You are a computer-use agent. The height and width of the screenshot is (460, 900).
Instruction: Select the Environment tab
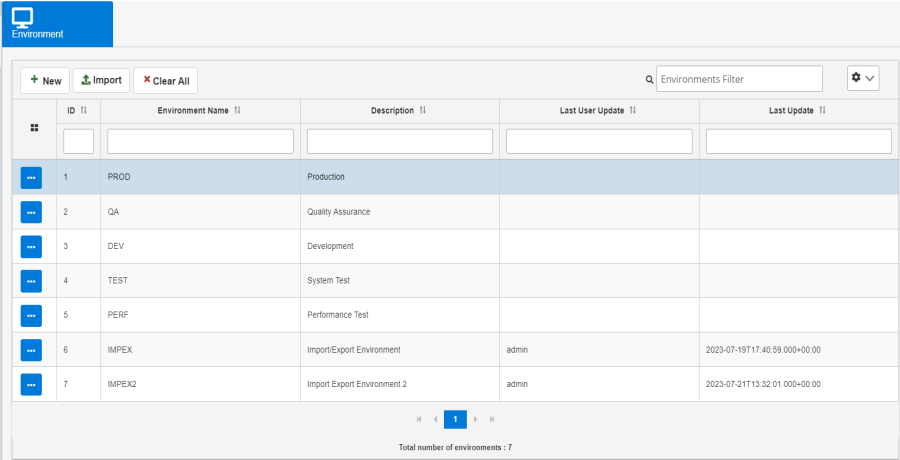56,24
